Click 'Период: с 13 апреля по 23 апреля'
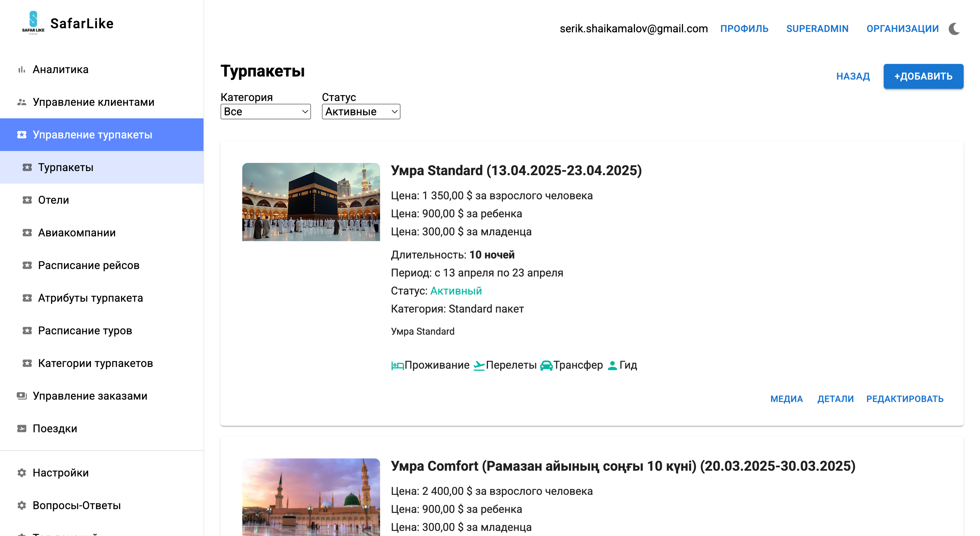980x536 pixels. [477, 273]
